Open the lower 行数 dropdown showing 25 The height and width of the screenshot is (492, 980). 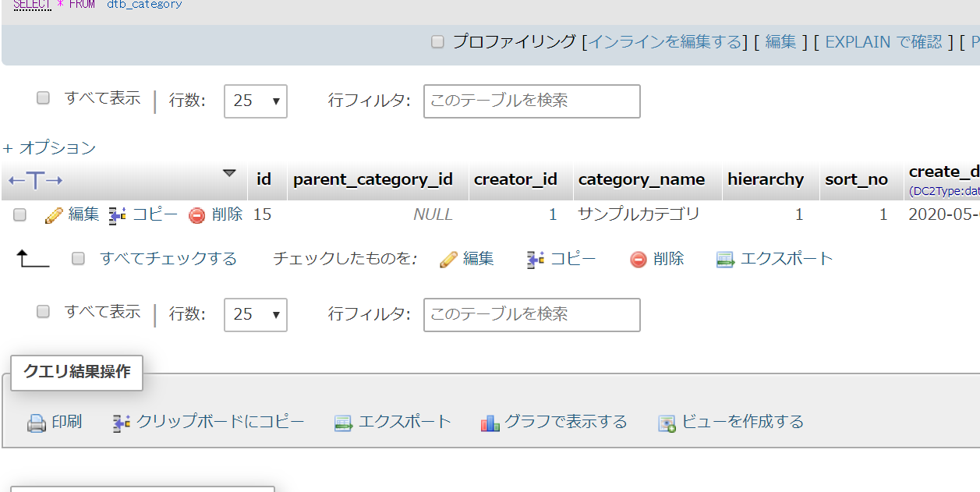[256, 315]
